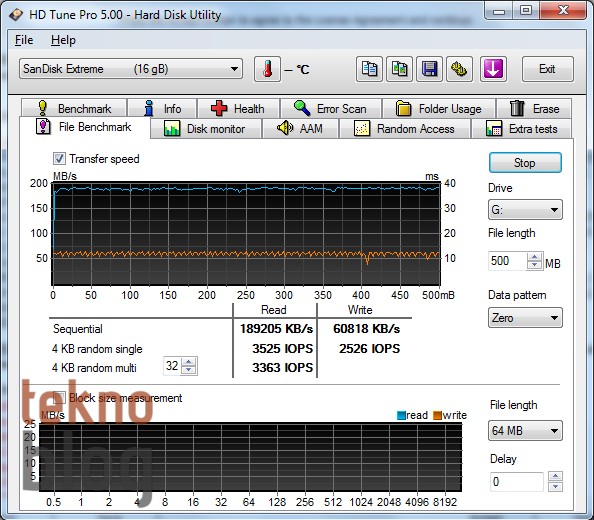The image size is (594, 520).
Task: Open the Disk monitor tab
Action: point(205,129)
